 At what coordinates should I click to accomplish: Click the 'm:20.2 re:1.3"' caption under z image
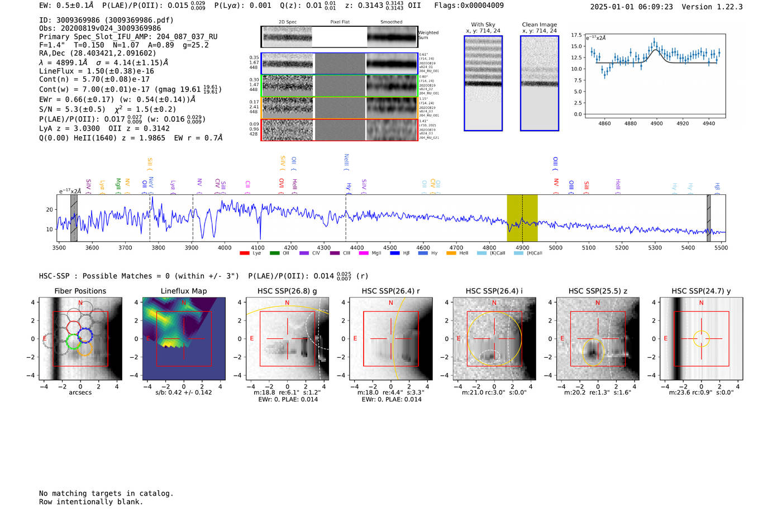point(598,392)
